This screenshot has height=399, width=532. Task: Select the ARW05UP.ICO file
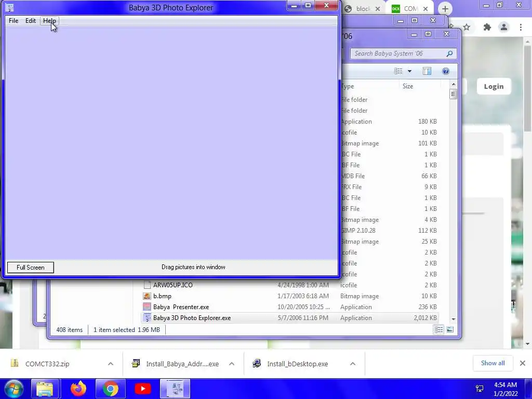[173, 285]
